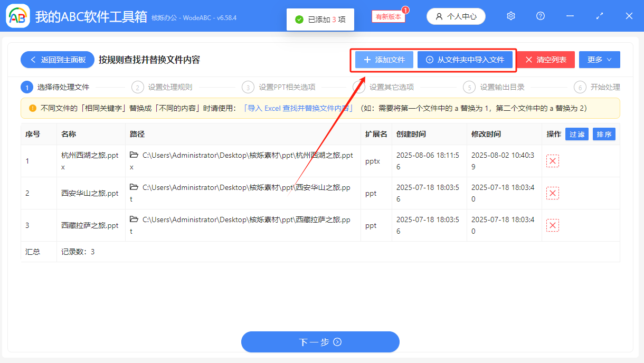The width and height of the screenshot is (644, 363).
Task: Open the settings gear icon
Action: 510,16
